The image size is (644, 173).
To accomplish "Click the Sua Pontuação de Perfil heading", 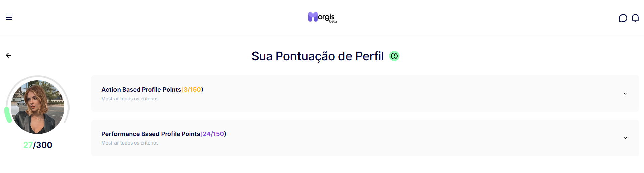I will click(318, 56).
